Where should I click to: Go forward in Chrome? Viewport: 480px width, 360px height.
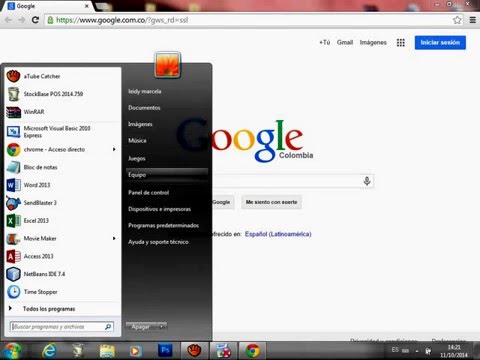coord(22,20)
